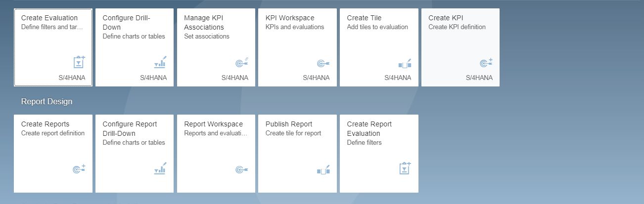Viewport: 644px width, 204px height.
Task: Select the Report Design group heading
Action: [46, 101]
